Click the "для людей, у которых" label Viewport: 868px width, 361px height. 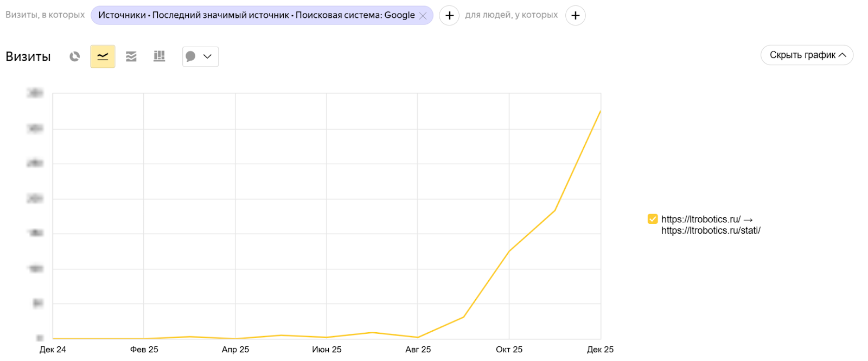point(511,15)
